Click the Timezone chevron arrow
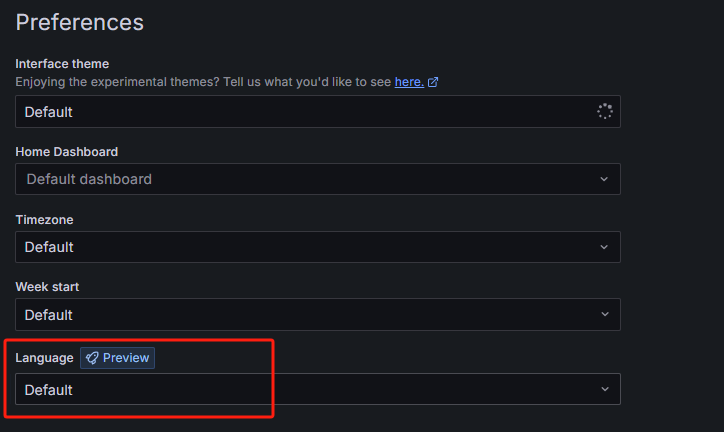The height and width of the screenshot is (432, 724). click(x=604, y=247)
